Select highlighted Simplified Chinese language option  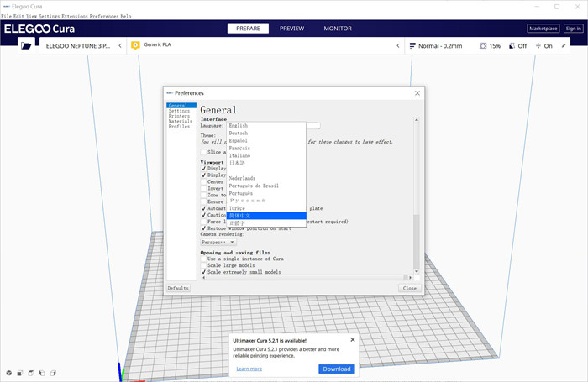click(x=266, y=216)
